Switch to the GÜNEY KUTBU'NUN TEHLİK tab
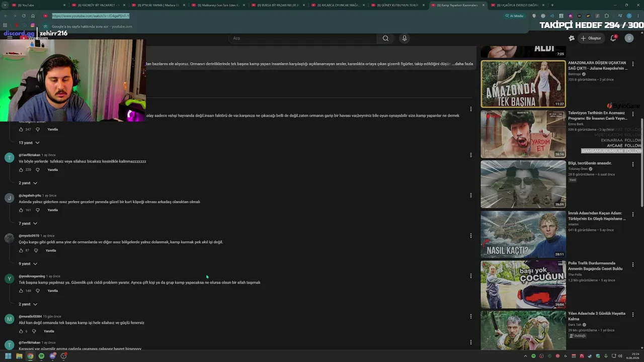Image resolution: width=644 pixels, height=362 pixels. point(396,5)
